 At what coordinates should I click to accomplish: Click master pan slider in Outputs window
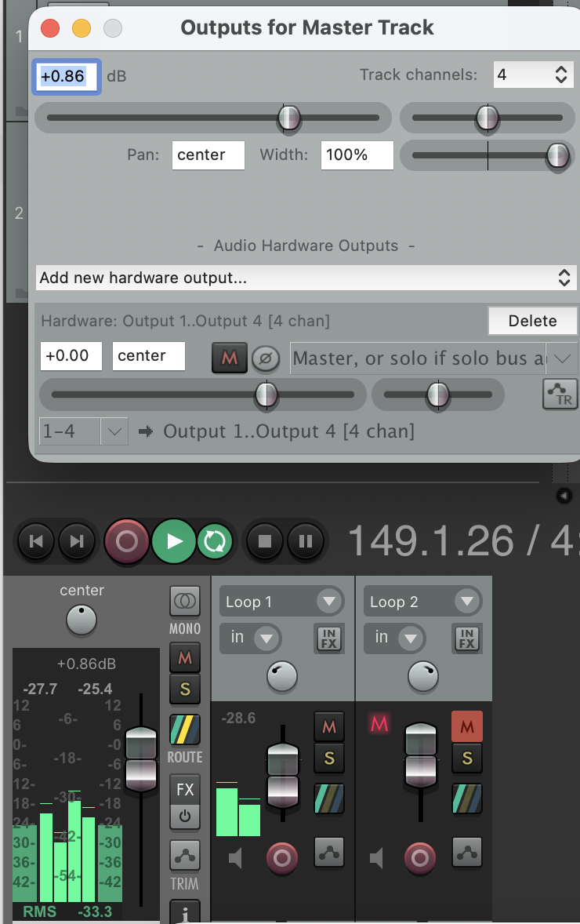[488, 118]
